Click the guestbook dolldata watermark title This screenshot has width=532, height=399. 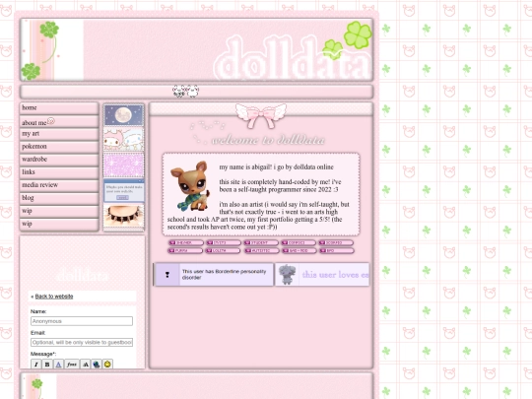(83, 275)
